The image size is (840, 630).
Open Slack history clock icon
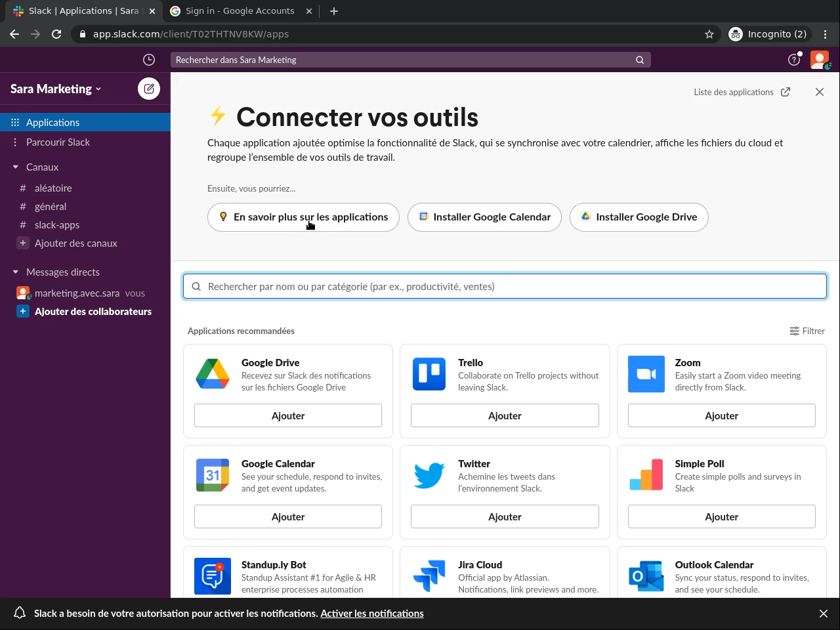[x=149, y=60]
